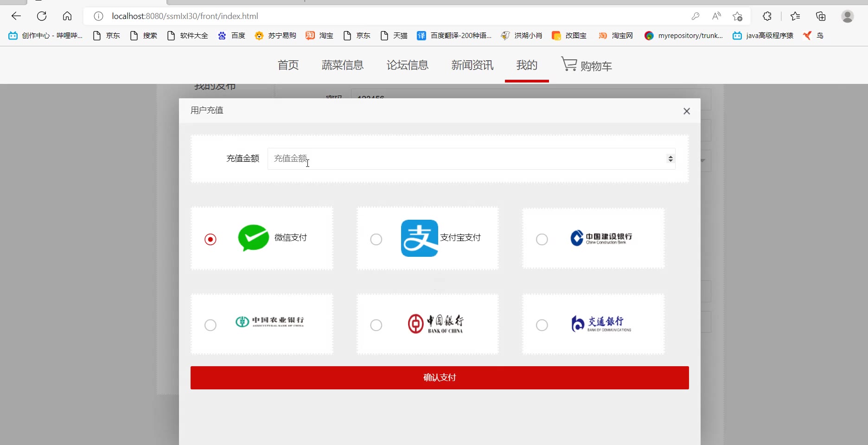Close the 用户充值 dialog
868x445 pixels.
687,111
